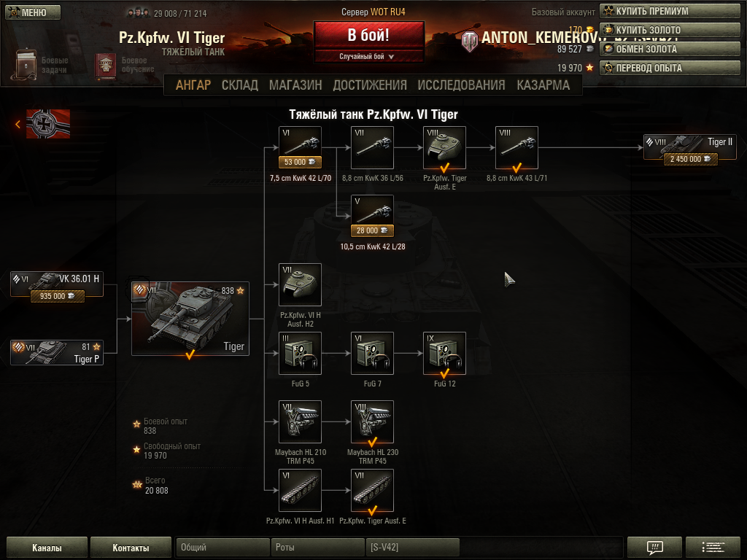This screenshot has height=560, width=747.
Task: Select the 10,5 cm KwK 42 L/28 gun module
Action: [x=373, y=216]
